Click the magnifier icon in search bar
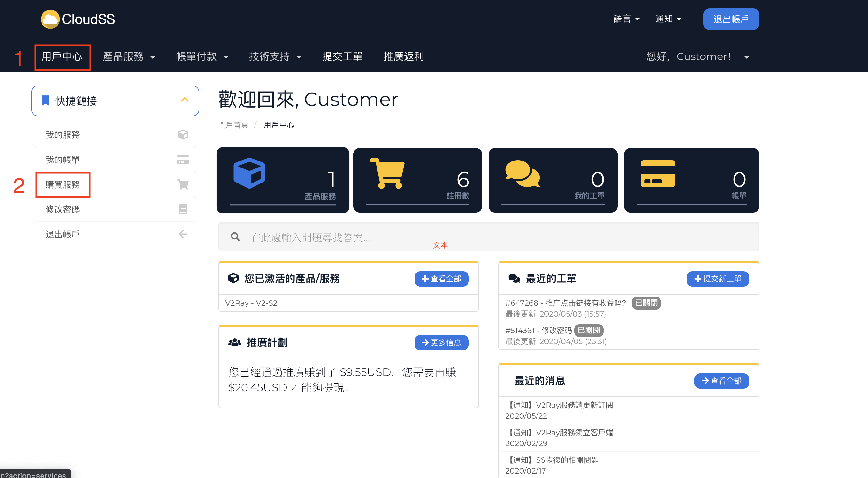Screen dimensions: 868x478 coord(235,237)
